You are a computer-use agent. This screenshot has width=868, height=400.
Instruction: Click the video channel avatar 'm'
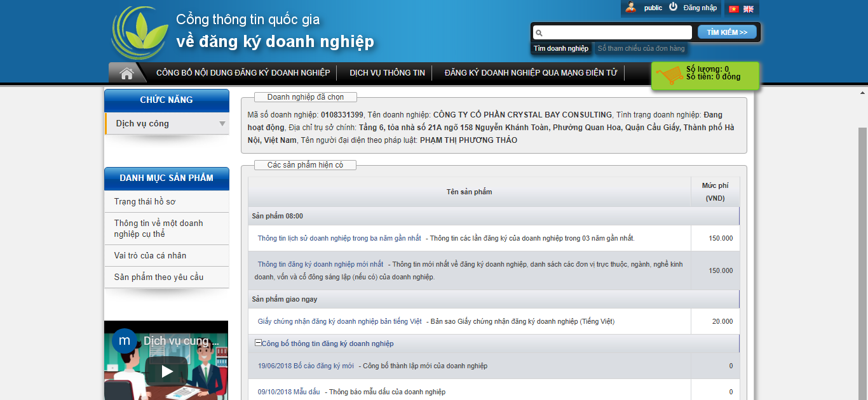tap(125, 340)
